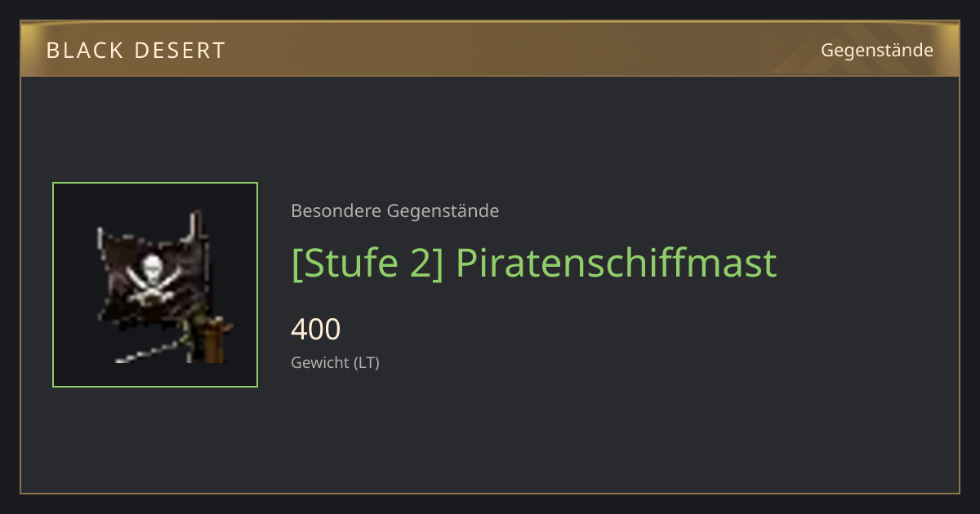Screen dimensions: 980x514
Task: Open the [Stufe 2] Piratenschiffmast title
Action: tap(534, 264)
